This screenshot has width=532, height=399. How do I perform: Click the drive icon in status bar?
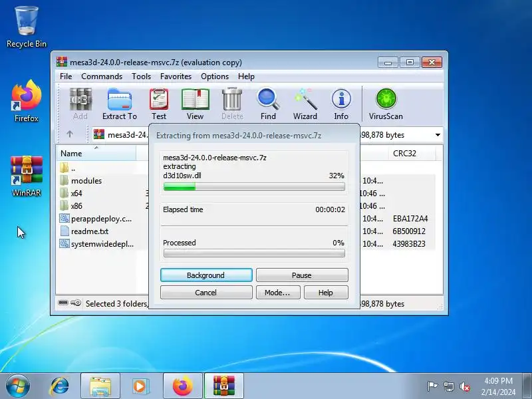63,303
